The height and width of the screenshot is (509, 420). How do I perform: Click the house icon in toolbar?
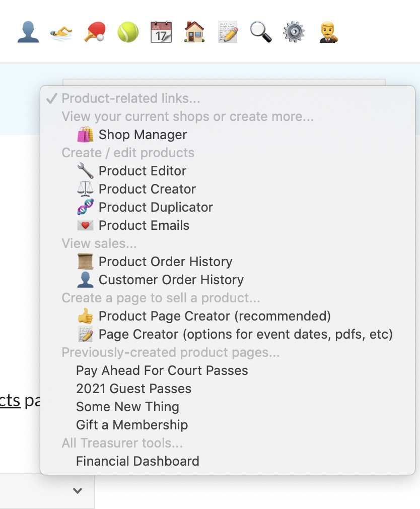click(x=194, y=33)
